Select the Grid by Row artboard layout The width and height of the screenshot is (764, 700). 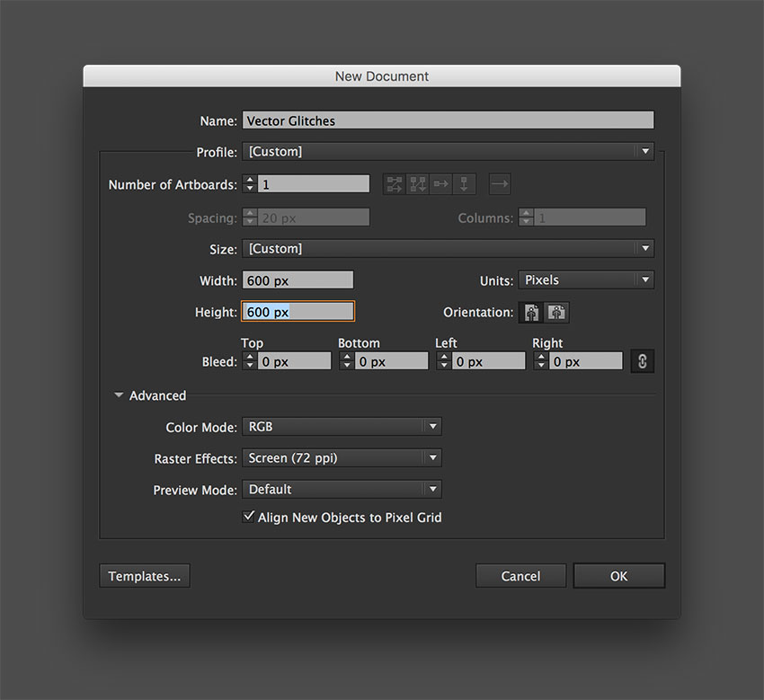394,183
